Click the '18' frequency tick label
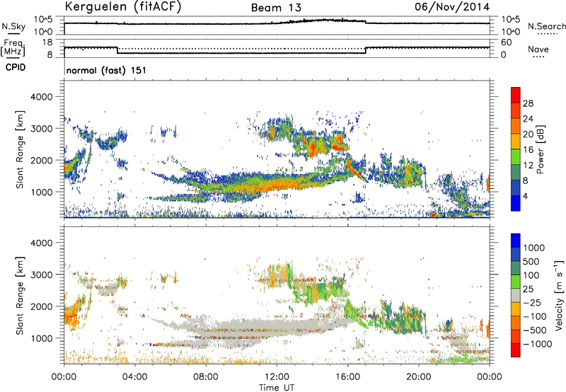 coord(47,42)
